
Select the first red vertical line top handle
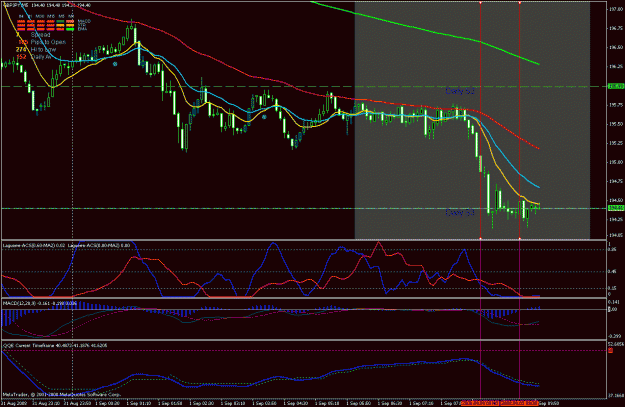[x=481, y=3]
